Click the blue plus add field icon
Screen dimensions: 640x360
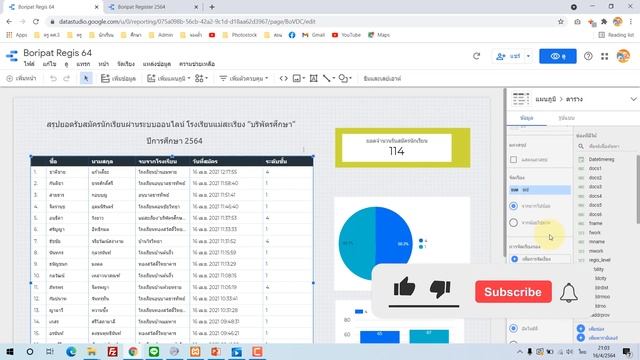[x=581, y=329]
